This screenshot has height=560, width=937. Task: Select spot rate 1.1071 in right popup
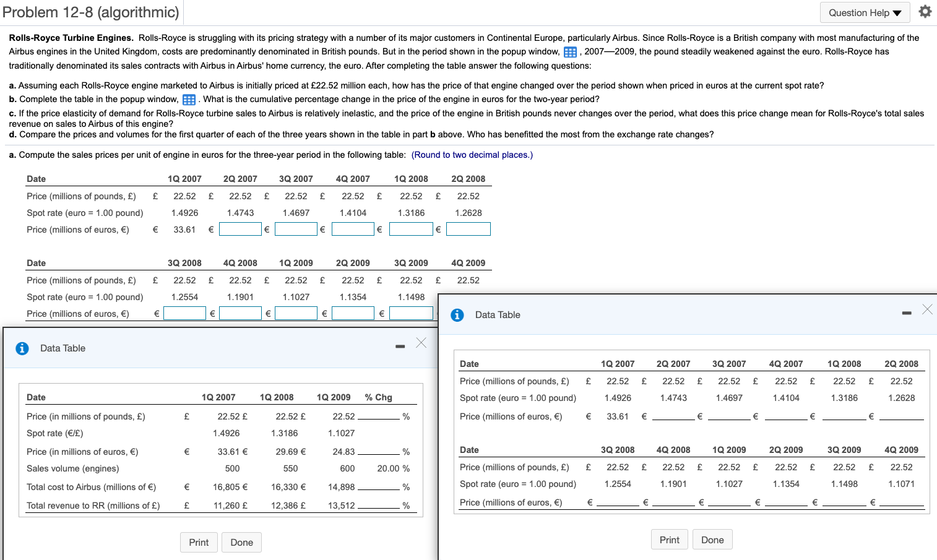[902, 484]
